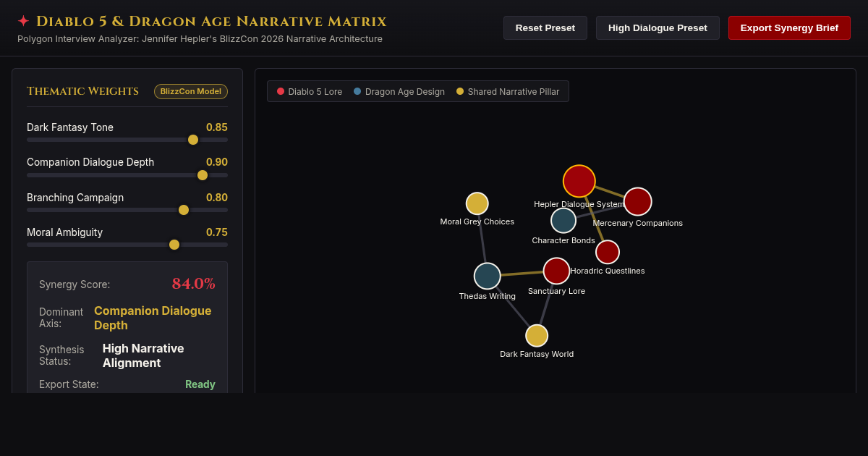This screenshot has height=456, width=868.
Task: Select the Hepler Dialogue System node
Action: 579,181
